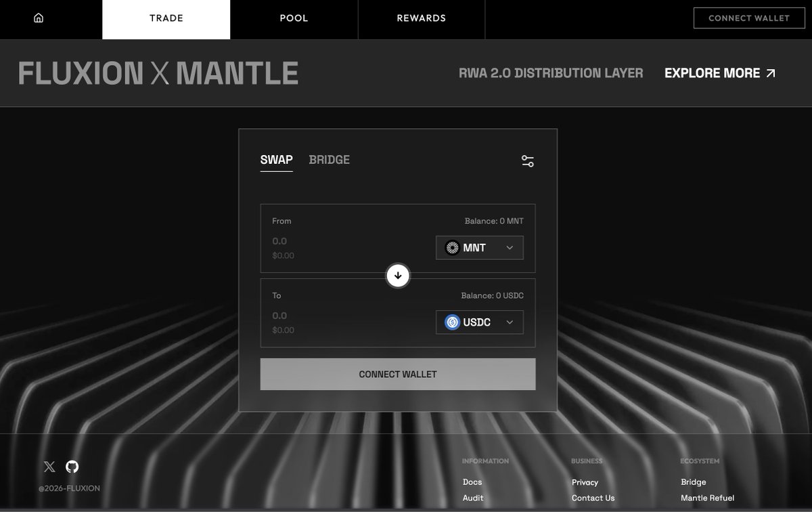The image size is (812, 512).
Task: Click the USDC token logo
Action: point(452,322)
